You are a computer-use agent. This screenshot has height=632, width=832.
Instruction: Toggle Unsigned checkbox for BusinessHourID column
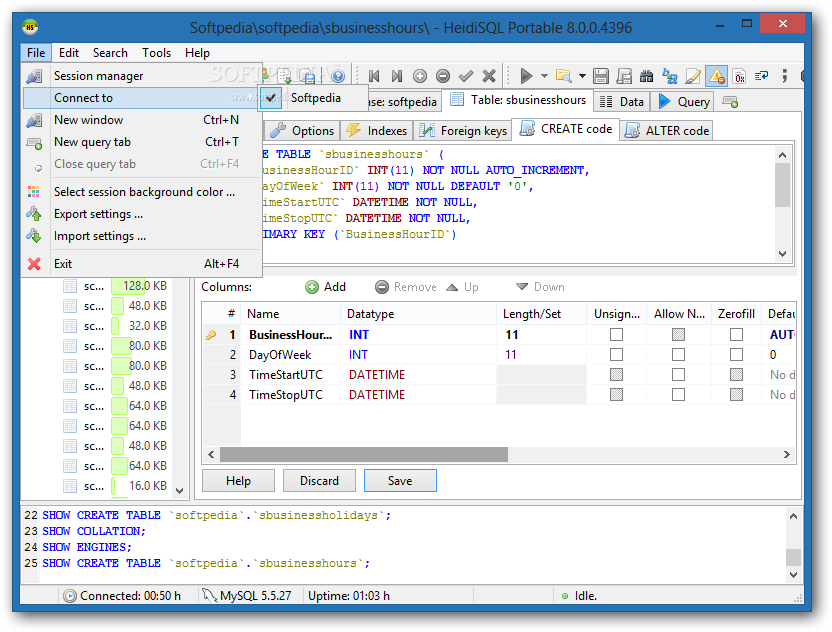(x=616, y=335)
